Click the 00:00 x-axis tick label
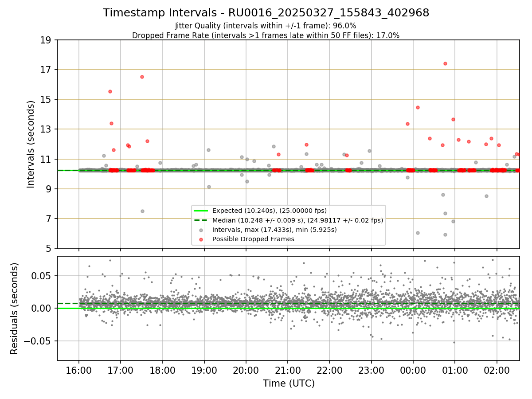The image size is (532, 399). (413, 370)
